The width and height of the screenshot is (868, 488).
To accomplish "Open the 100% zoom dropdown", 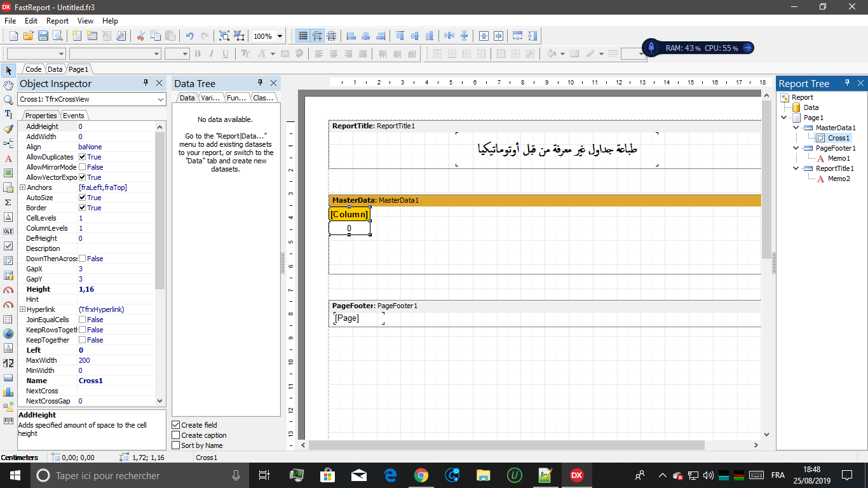I will pos(280,36).
